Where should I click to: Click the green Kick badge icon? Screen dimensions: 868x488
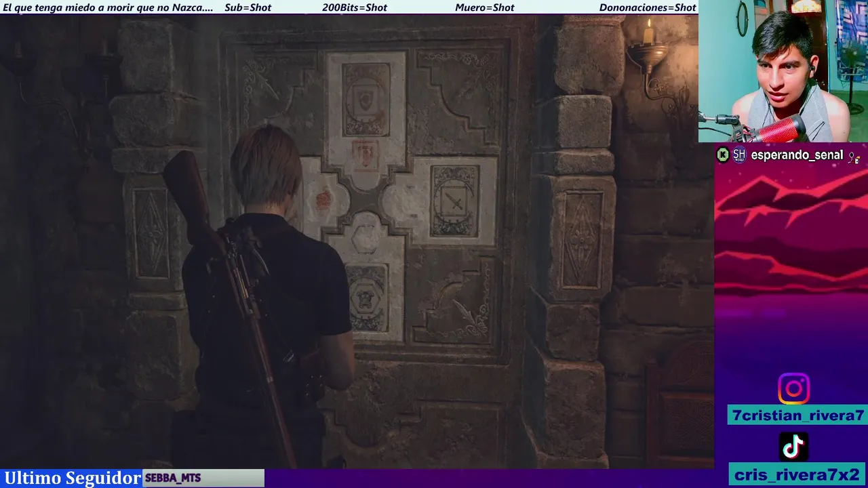723,155
